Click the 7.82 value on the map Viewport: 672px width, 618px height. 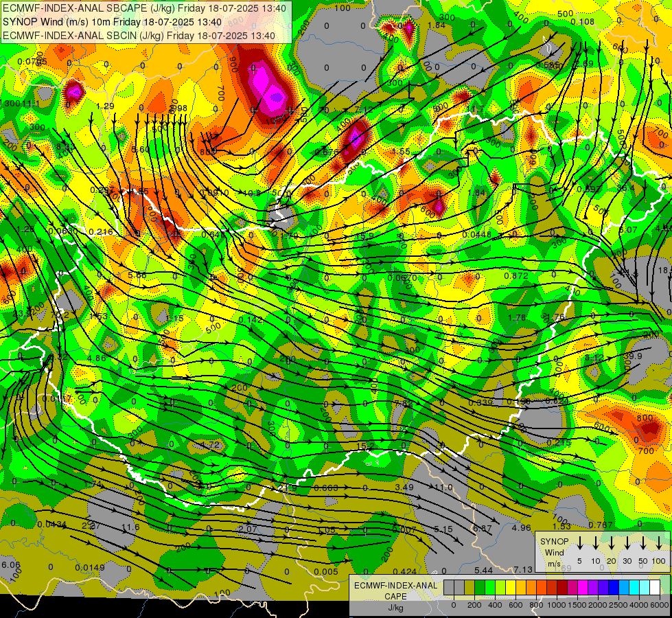click(x=404, y=403)
